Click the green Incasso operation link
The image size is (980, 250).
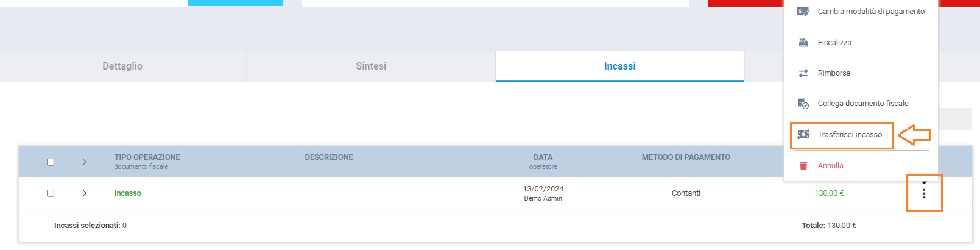[x=128, y=193]
